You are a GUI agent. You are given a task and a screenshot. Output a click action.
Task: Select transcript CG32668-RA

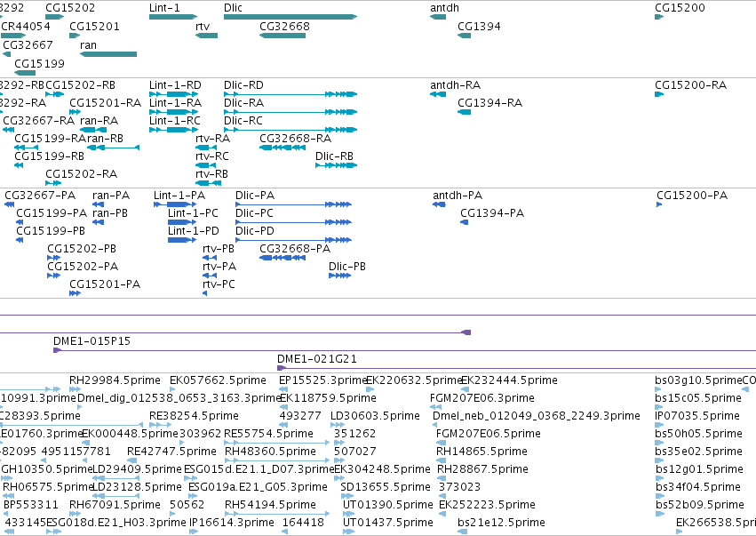tap(296, 139)
